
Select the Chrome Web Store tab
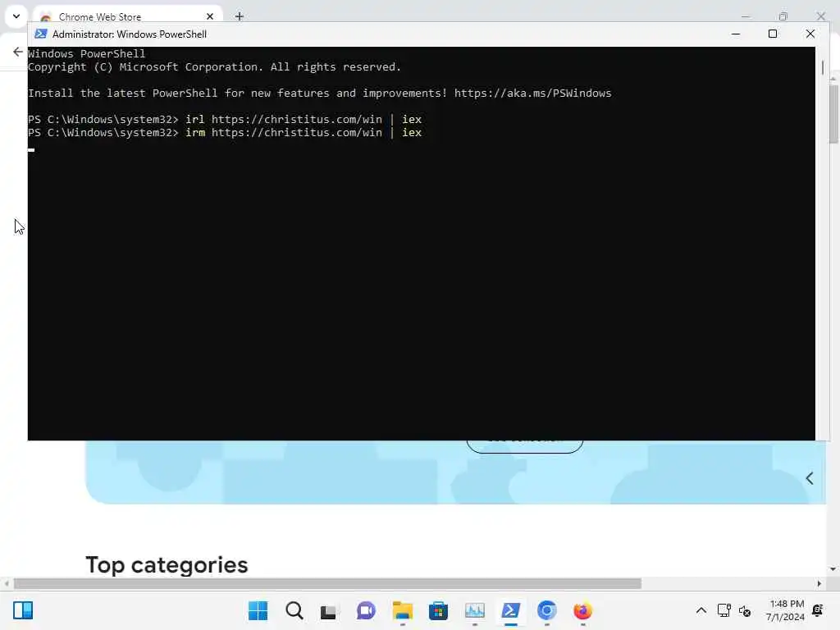[x=127, y=16]
